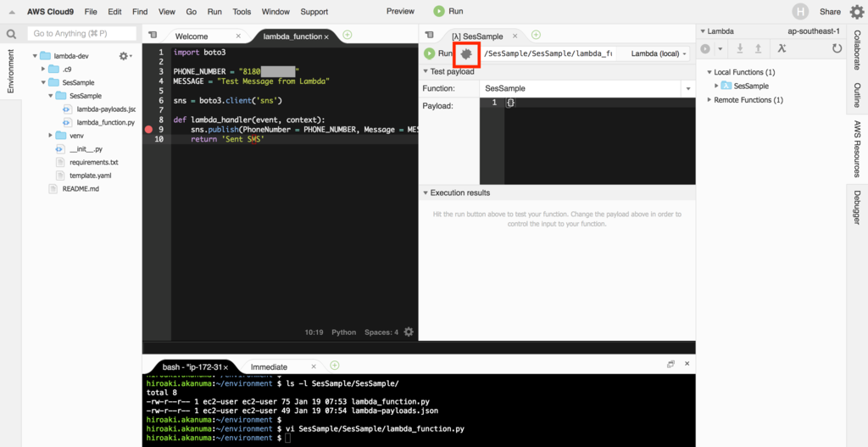Viewport: 868px width, 447px height.
Task: Expand Remote Functions tree node
Action: pyautogui.click(x=709, y=100)
